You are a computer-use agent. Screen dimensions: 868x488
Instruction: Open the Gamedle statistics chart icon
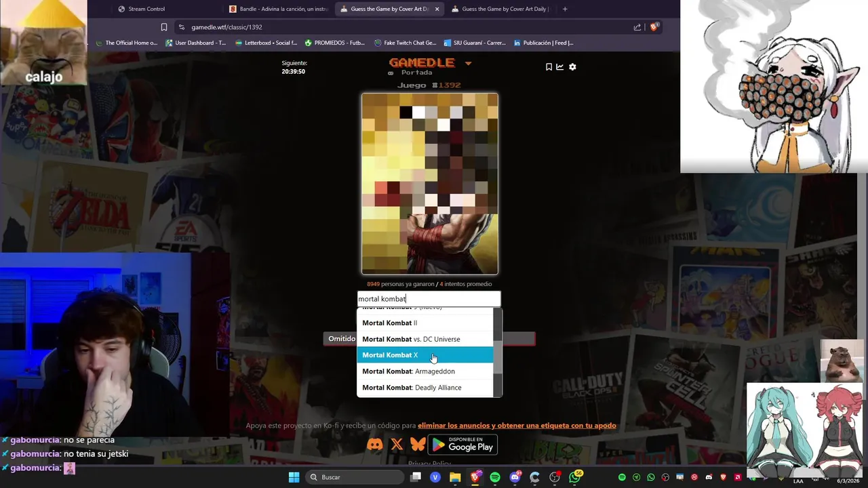point(559,67)
